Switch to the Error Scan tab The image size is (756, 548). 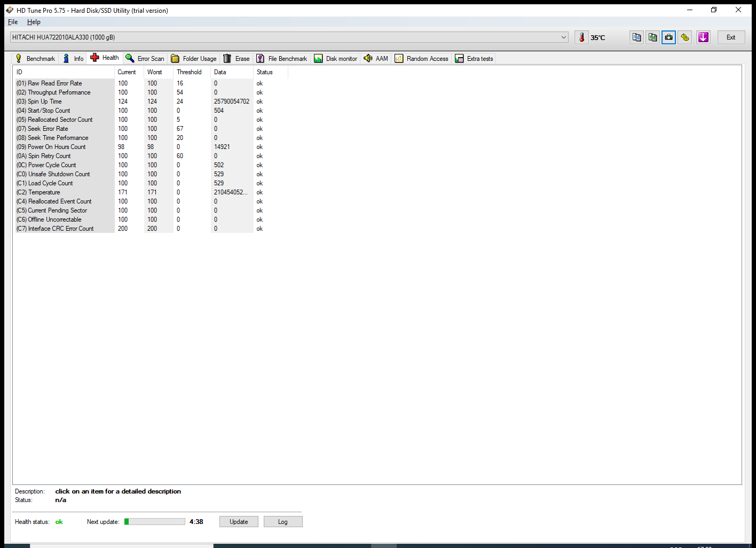[145, 59]
